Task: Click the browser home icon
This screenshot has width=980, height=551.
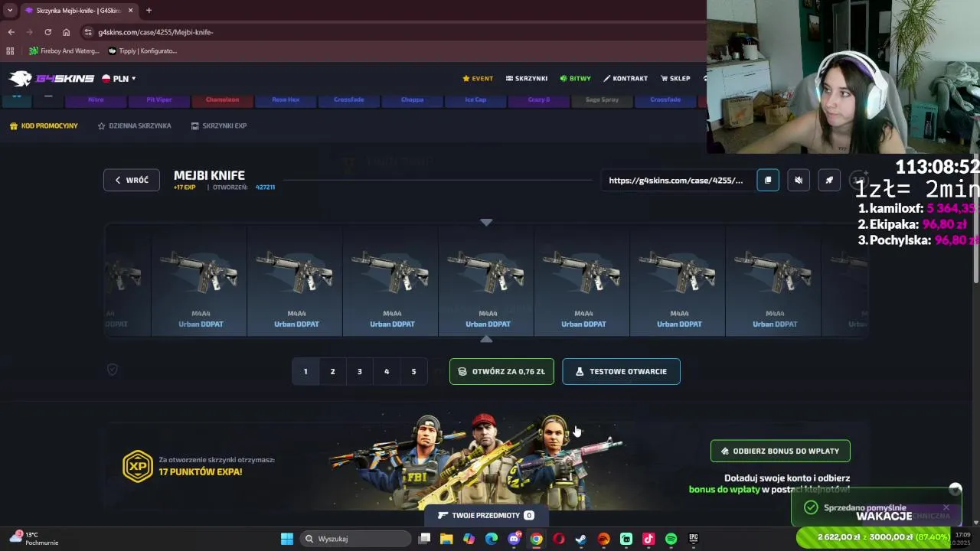Action: coord(66,32)
